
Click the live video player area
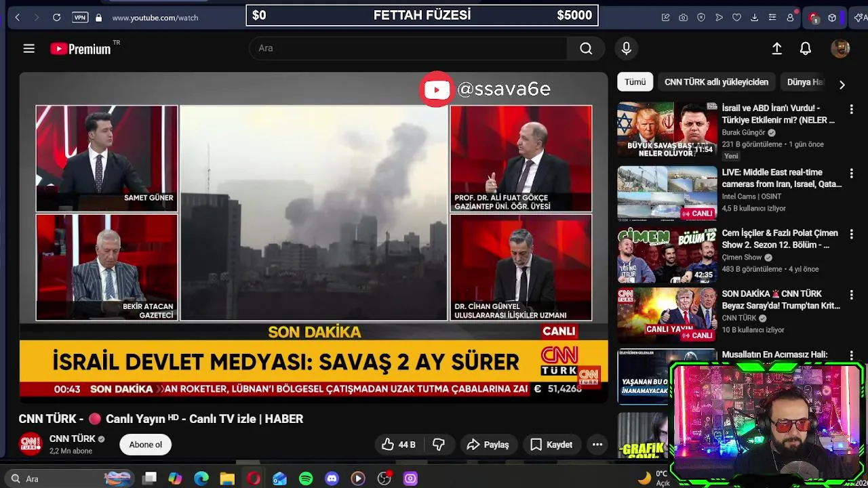pos(314,237)
